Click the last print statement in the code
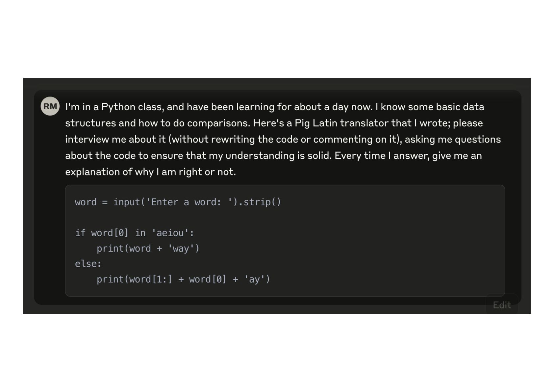 (x=183, y=279)
